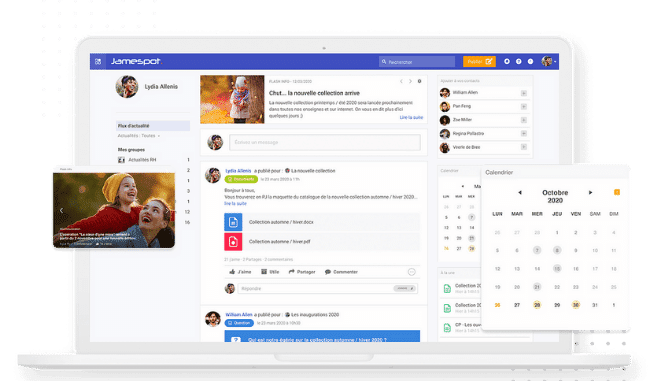Open Lydia Allenis profile picture in the sidebar
The width and height of the screenshot is (661, 381).
pos(126,87)
